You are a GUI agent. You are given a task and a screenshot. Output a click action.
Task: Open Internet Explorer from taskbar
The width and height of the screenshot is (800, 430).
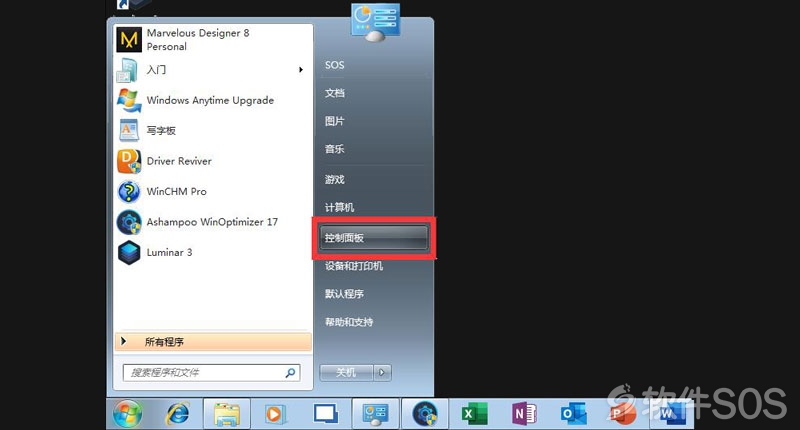click(177, 414)
